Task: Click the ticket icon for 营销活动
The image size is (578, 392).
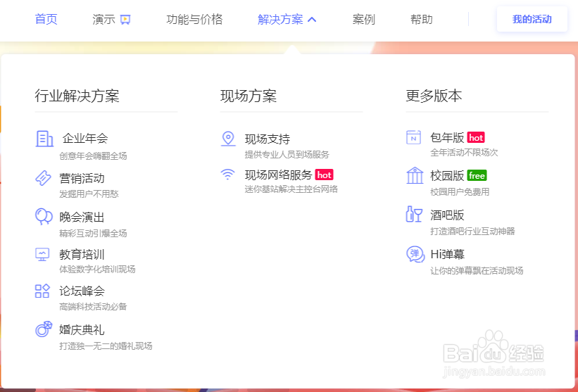Action: tap(43, 178)
